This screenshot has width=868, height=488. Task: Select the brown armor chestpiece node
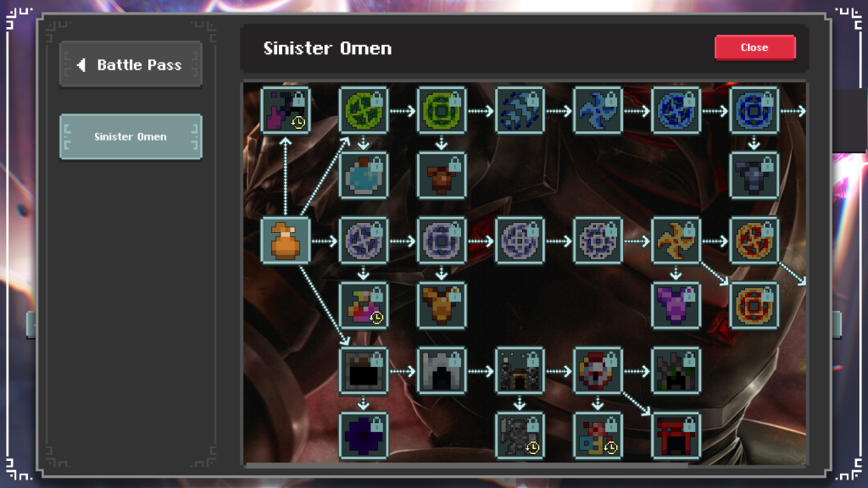click(x=441, y=175)
